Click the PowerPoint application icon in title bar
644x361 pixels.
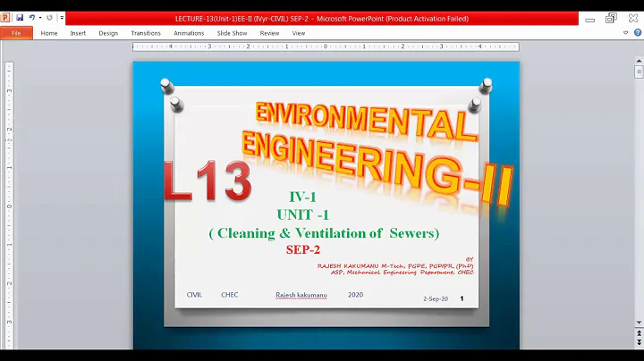pyautogui.click(x=5, y=18)
